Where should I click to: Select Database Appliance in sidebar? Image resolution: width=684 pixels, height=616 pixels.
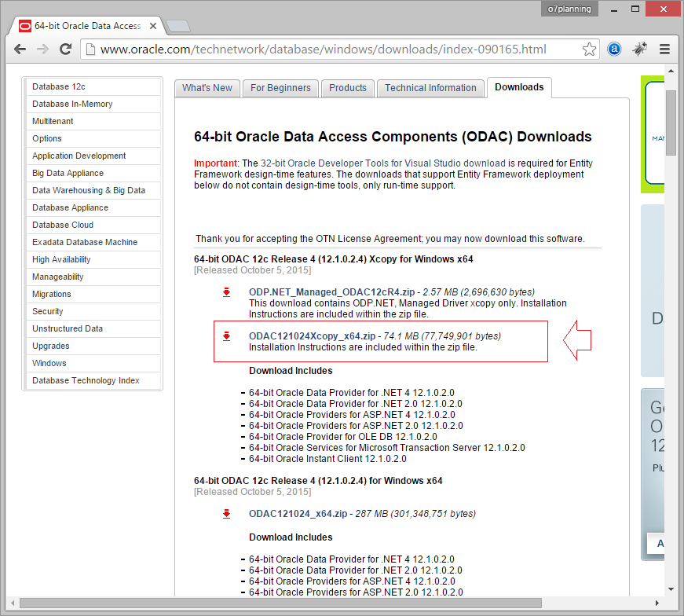pos(93,207)
